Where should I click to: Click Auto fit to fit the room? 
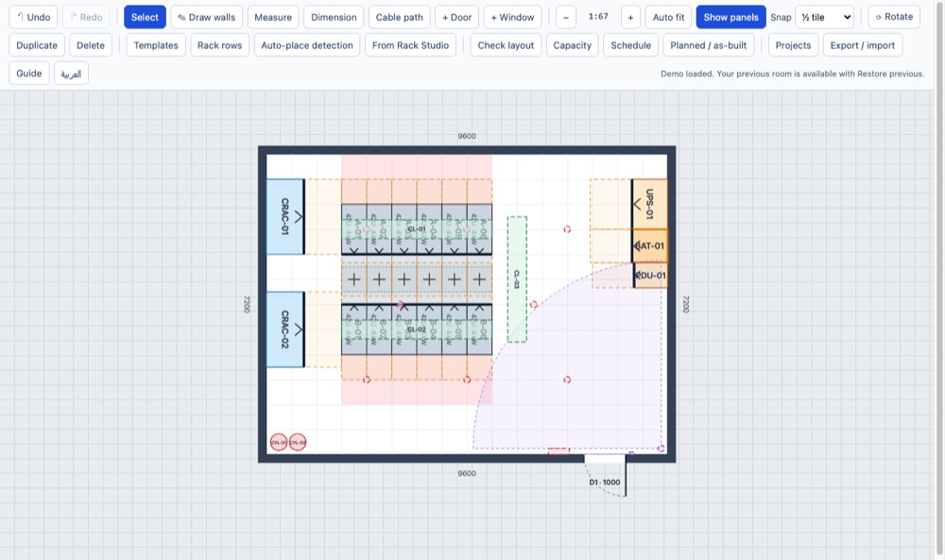coord(668,17)
